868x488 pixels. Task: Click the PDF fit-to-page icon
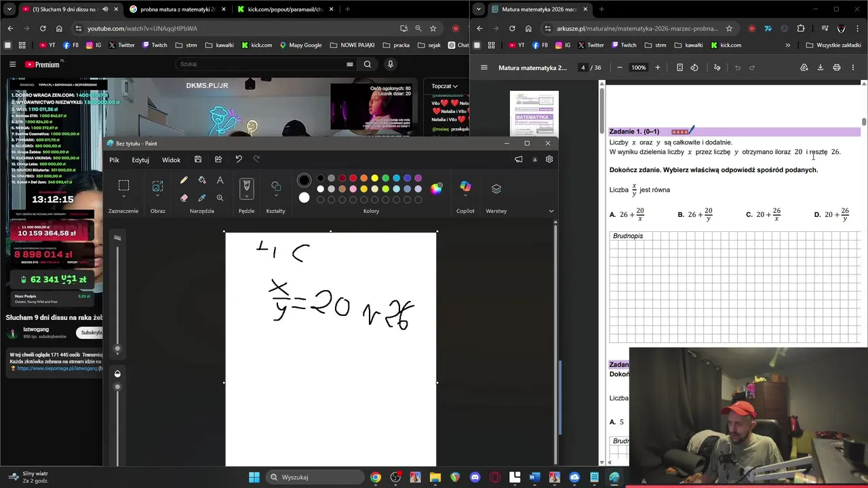point(679,68)
